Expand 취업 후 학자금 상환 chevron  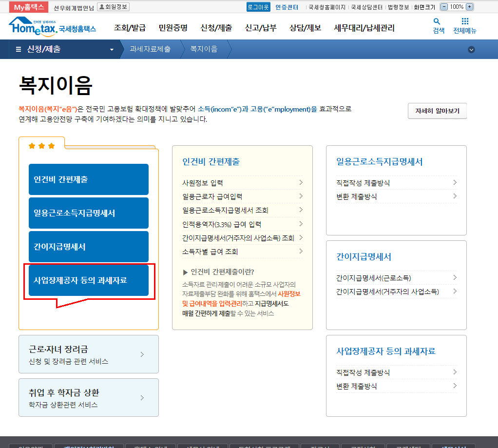pos(142,398)
